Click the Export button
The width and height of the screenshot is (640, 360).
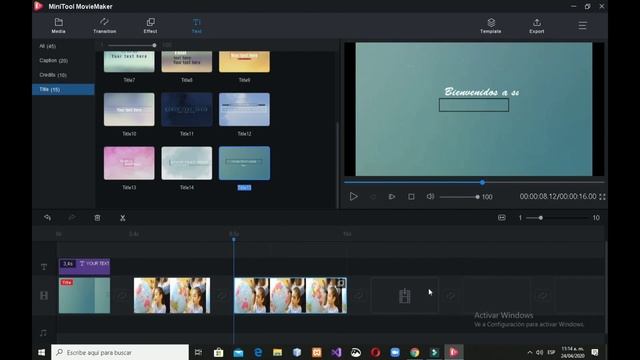coord(537,25)
